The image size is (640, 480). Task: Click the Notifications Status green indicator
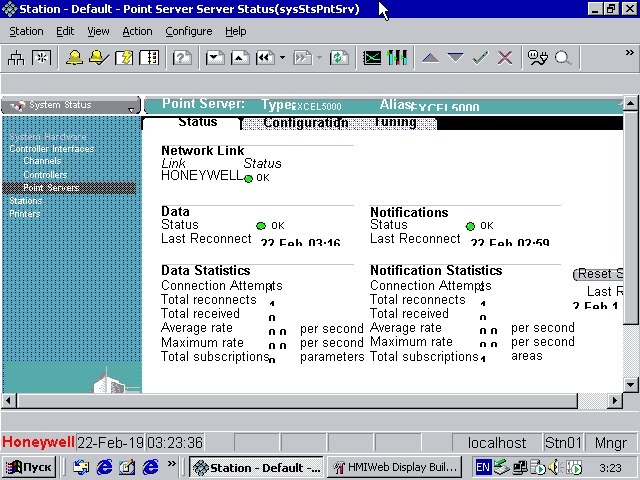(x=470, y=226)
